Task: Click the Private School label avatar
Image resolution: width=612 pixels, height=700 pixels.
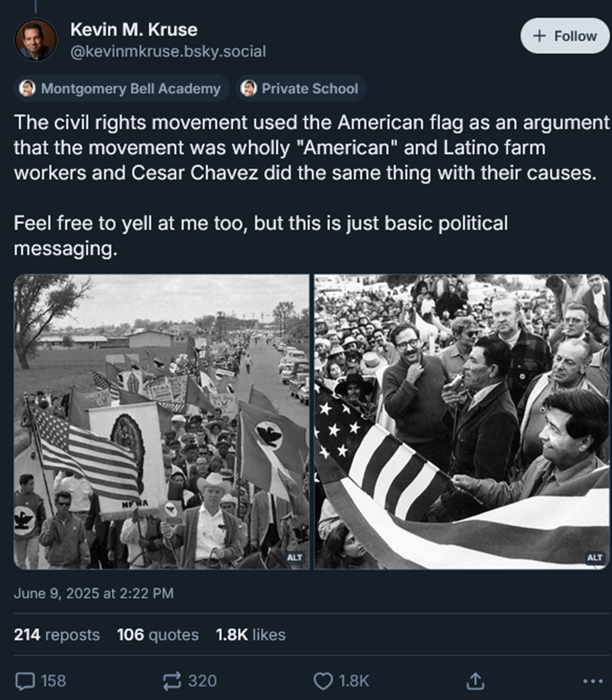Action: [x=249, y=88]
